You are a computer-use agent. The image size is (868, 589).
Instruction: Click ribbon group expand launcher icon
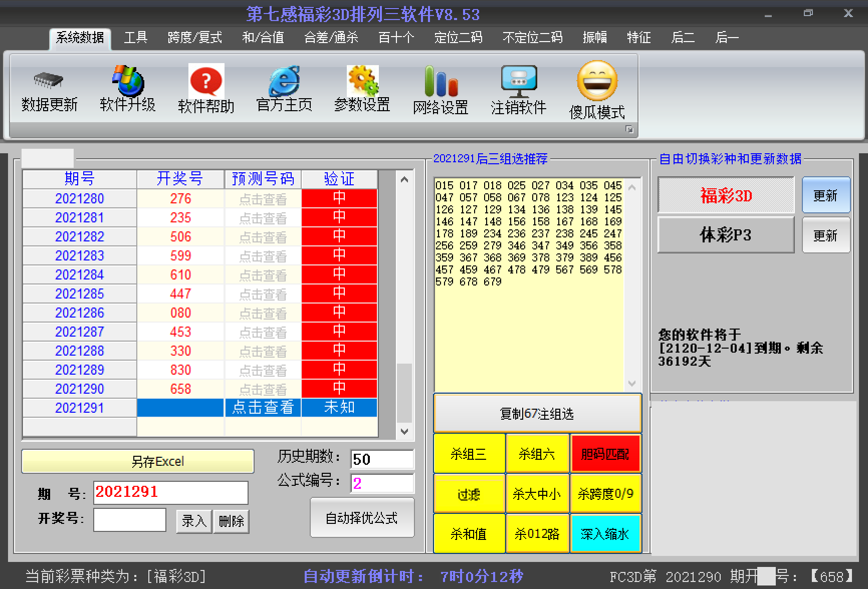(629, 129)
